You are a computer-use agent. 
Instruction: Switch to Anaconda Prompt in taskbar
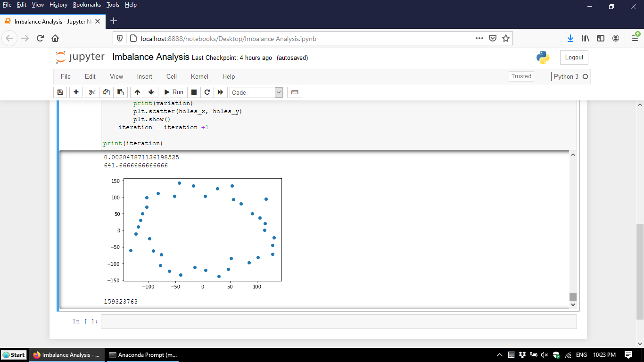(142, 355)
